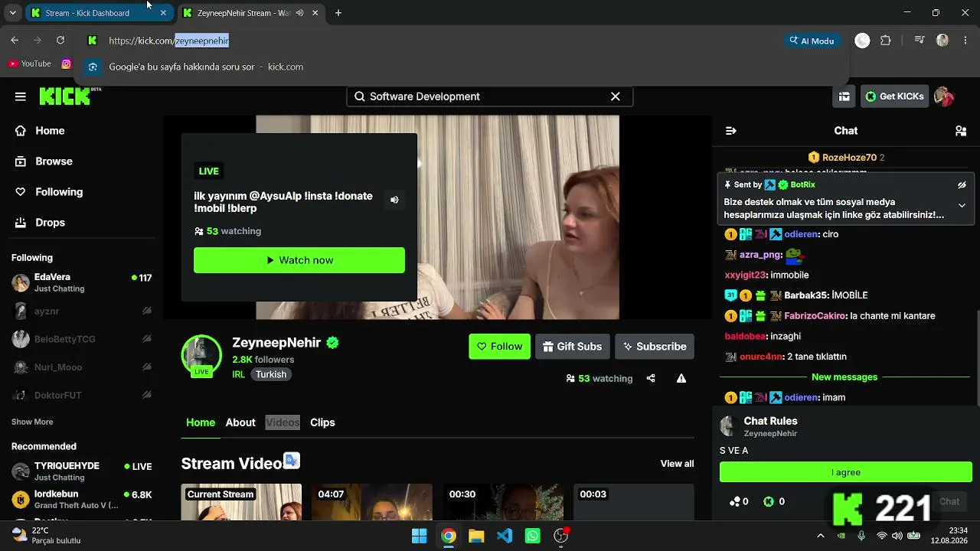
Task: Open the treasure chest icon beside Get KICKs
Action: [x=844, y=96]
